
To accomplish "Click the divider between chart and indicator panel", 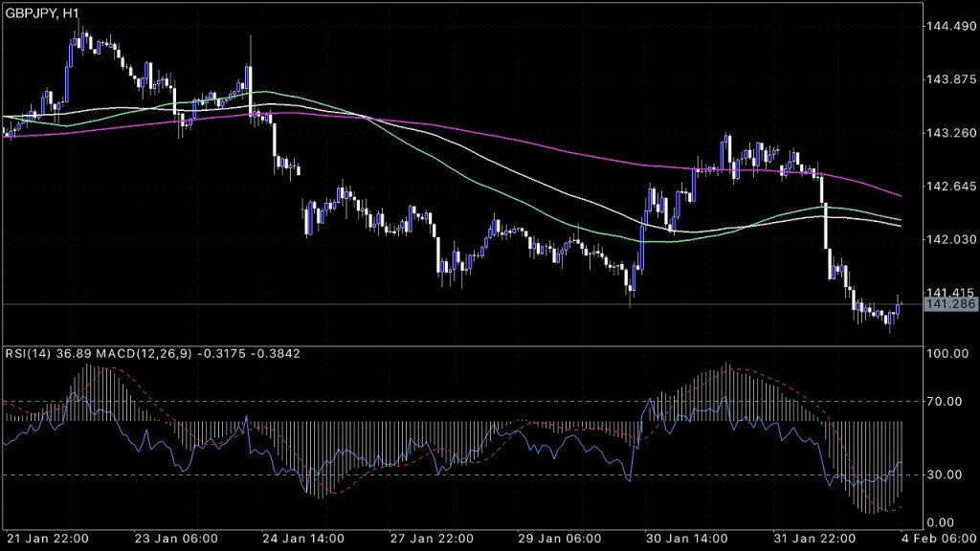I will coord(459,345).
